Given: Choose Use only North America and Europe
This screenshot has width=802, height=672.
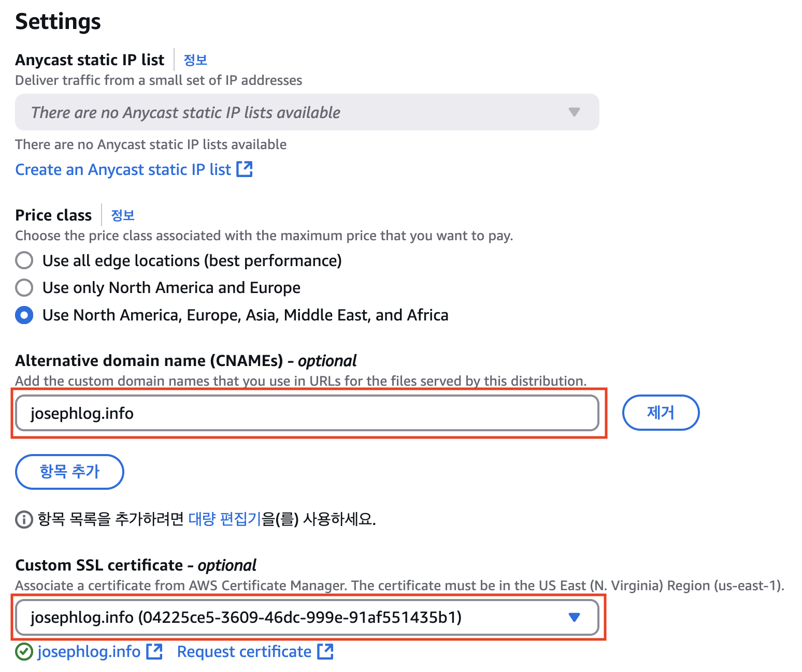Looking at the screenshot, I should pyautogui.click(x=24, y=287).
